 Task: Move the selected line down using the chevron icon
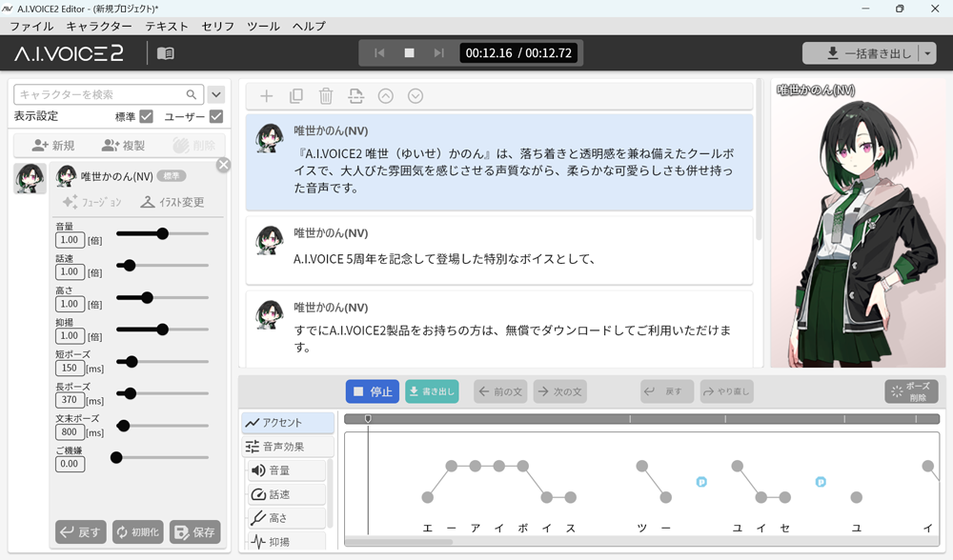pos(415,95)
